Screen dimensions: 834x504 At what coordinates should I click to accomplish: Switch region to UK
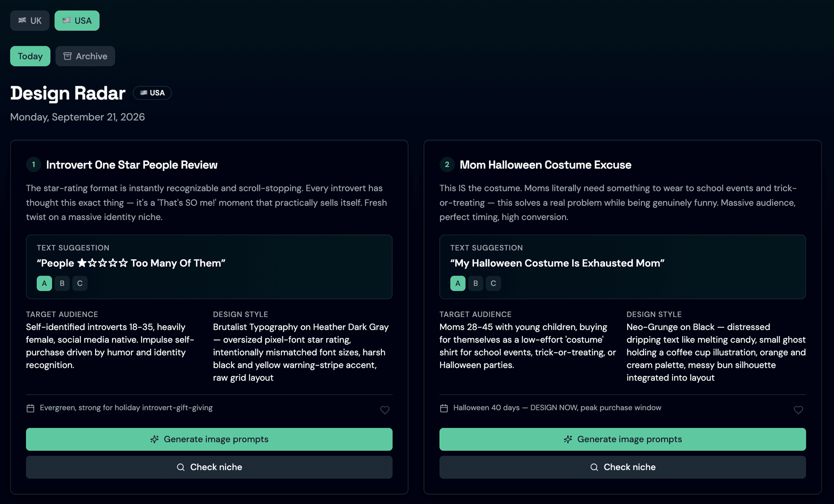point(30,21)
